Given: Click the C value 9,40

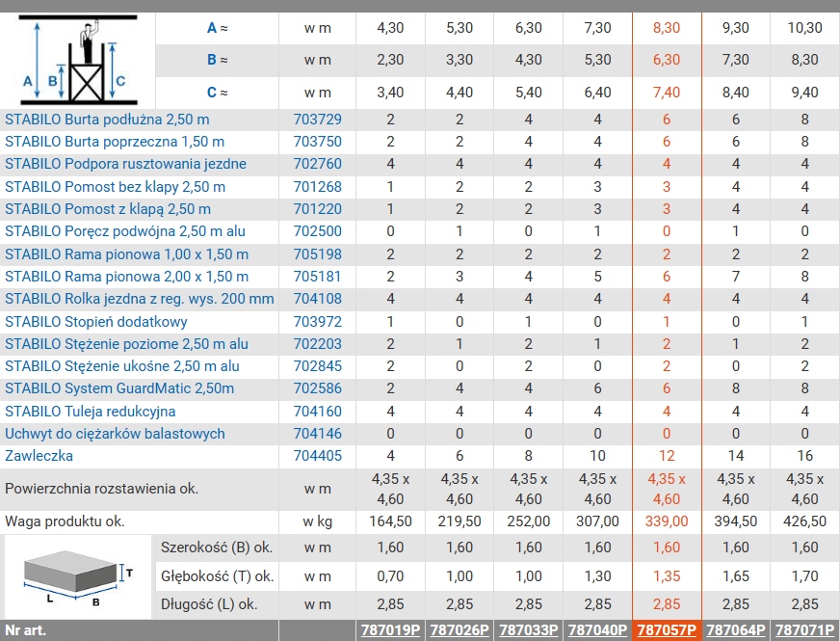Looking at the screenshot, I should 804,93.
